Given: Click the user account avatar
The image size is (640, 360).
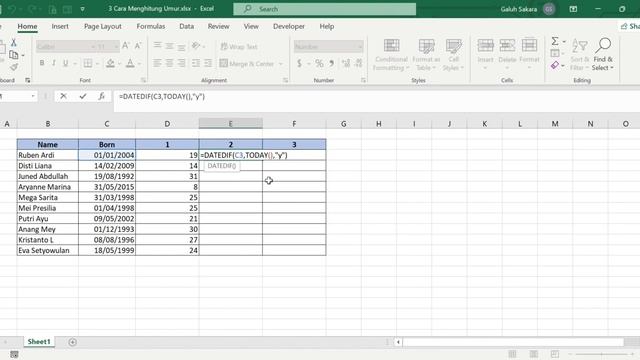Looking at the screenshot, I should click(549, 9).
